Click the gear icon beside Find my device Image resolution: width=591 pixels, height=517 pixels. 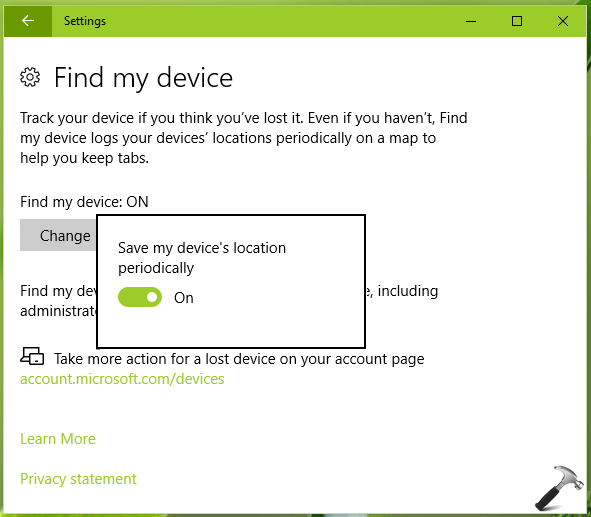(x=30, y=77)
